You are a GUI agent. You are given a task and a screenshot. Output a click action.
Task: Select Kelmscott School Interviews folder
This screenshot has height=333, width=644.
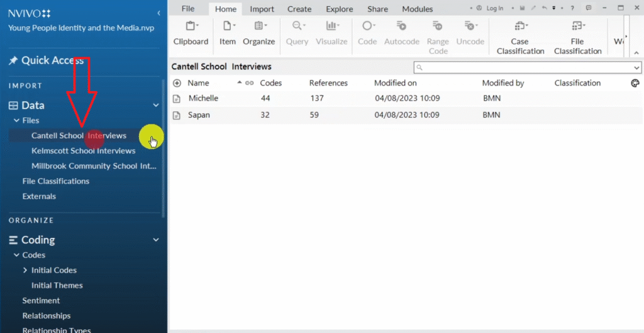click(x=83, y=151)
